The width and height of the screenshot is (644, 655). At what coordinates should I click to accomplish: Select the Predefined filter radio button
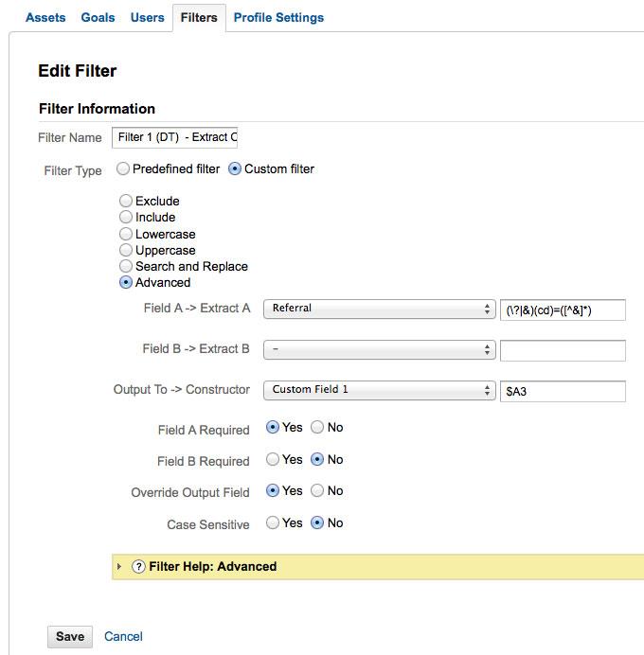click(x=123, y=169)
